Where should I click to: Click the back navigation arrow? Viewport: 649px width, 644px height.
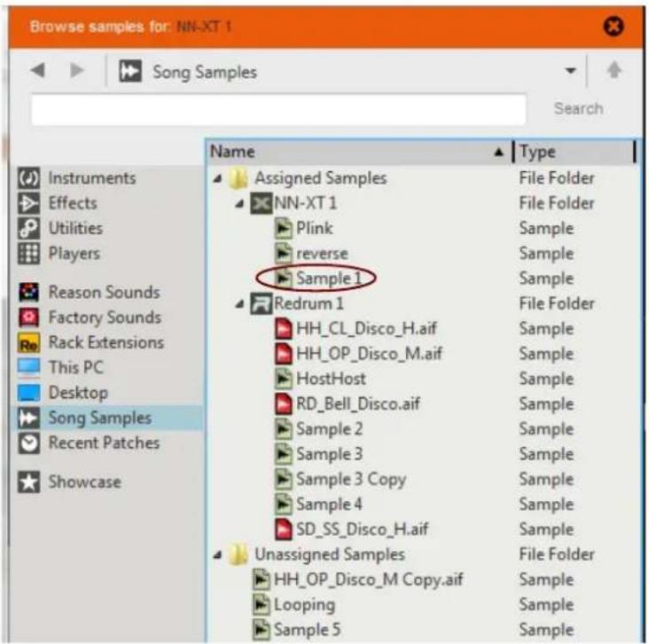38,70
